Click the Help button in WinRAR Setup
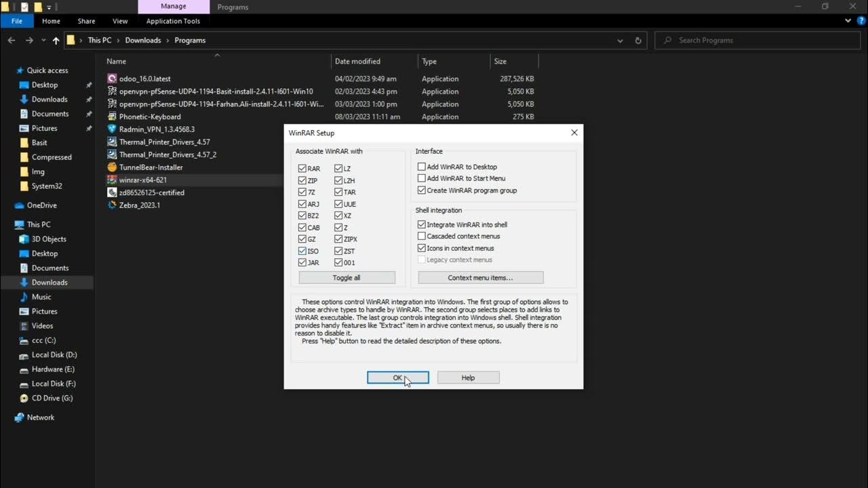 pyautogui.click(x=469, y=378)
